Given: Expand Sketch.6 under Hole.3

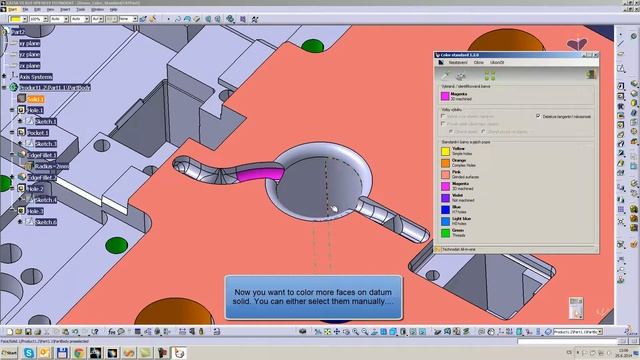Looking at the screenshot, I should point(20,222).
